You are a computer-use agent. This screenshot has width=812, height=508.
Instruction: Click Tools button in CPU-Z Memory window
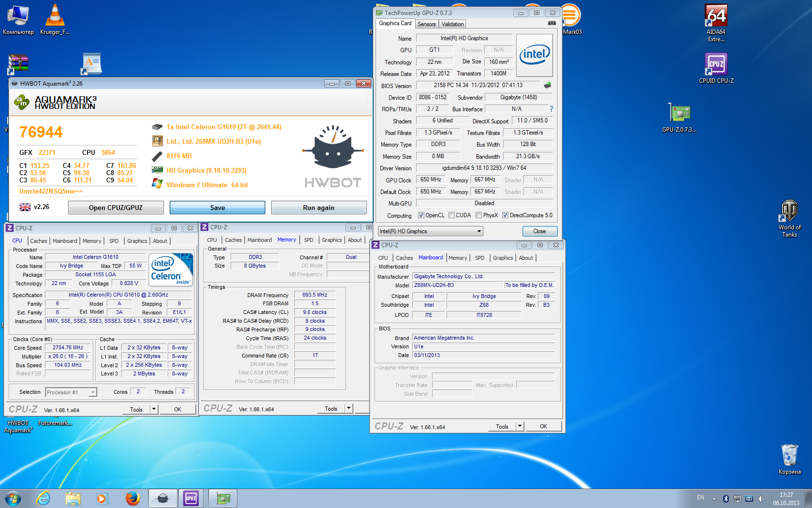(331, 408)
